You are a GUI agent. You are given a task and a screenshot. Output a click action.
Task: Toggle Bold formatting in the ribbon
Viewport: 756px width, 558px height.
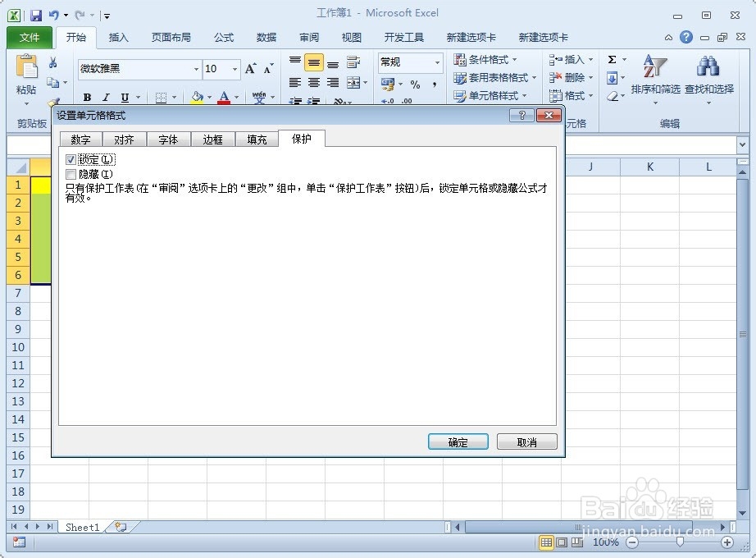click(86, 98)
